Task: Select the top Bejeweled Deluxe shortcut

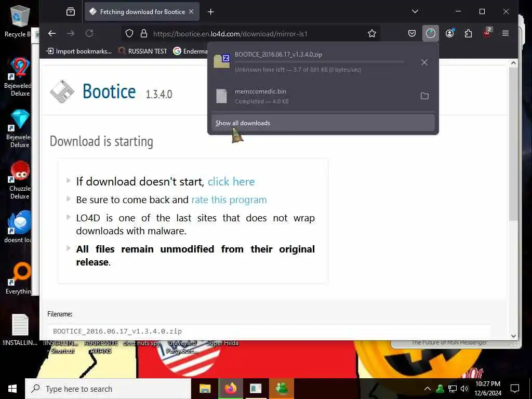Action: [x=19, y=77]
